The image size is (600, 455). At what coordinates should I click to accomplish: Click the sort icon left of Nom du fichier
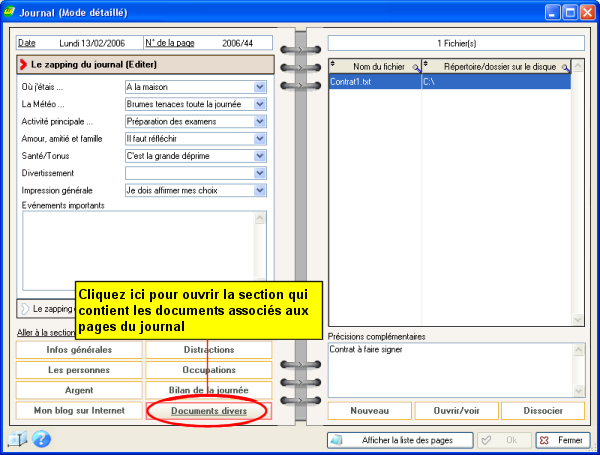pos(334,66)
